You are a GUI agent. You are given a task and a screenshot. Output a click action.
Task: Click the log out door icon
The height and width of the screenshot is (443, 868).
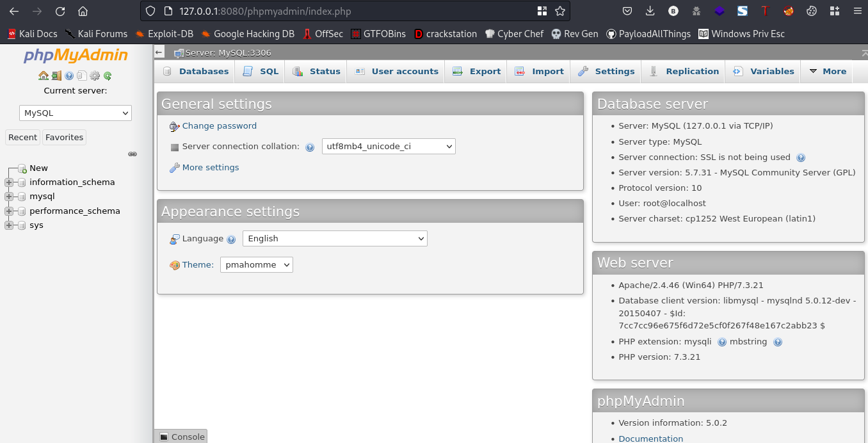[56, 76]
